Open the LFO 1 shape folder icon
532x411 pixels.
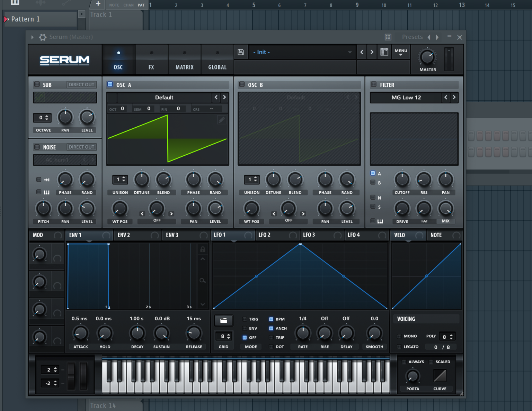223,320
